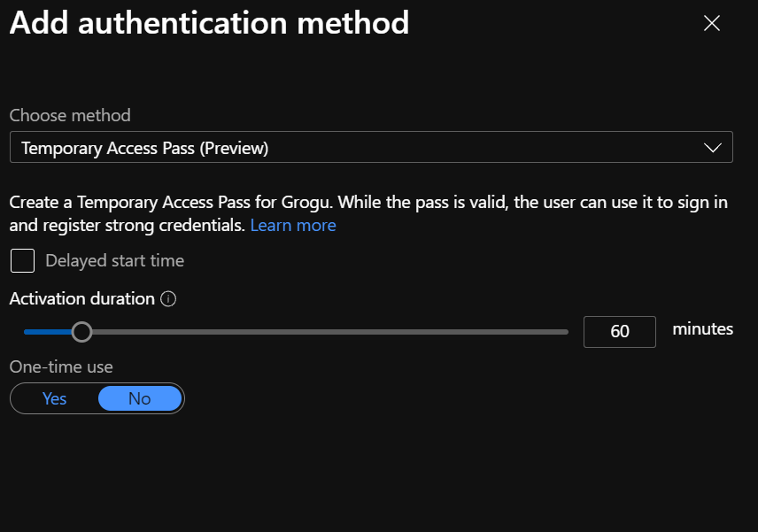Enable the Delayed start time checkbox
Image resolution: width=758 pixels, height=532 pixels.
pyautogui.click(x=23, y=261)
